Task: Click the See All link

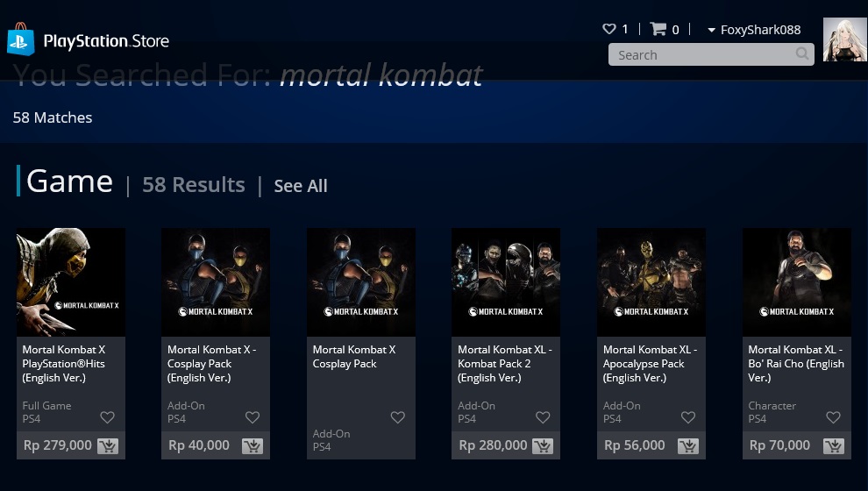Action: pyautogui.click(x=301, y=186)
